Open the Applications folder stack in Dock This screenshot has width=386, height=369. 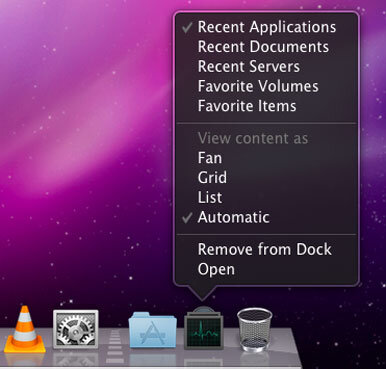click(x=153, y=330)
